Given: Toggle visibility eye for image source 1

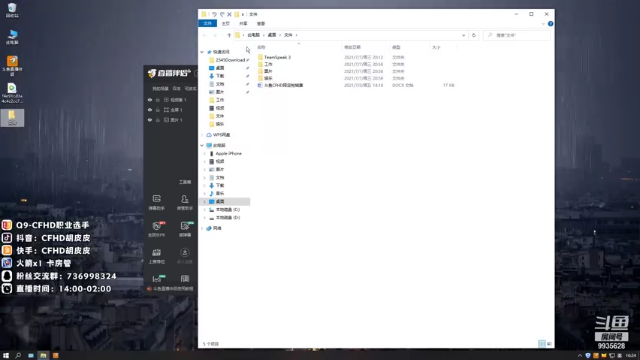Looking at the screenshot, I should point(150,120).
